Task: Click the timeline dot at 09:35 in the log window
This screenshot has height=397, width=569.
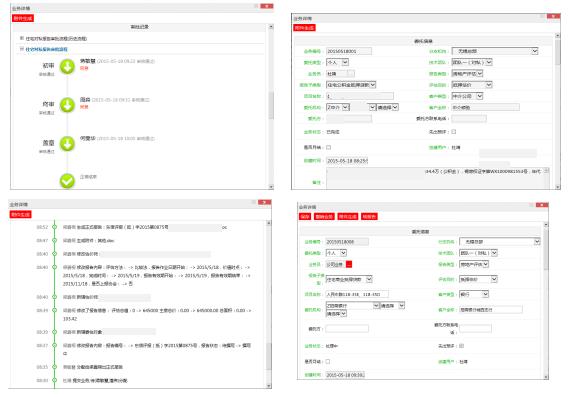Action: point(54,367)
